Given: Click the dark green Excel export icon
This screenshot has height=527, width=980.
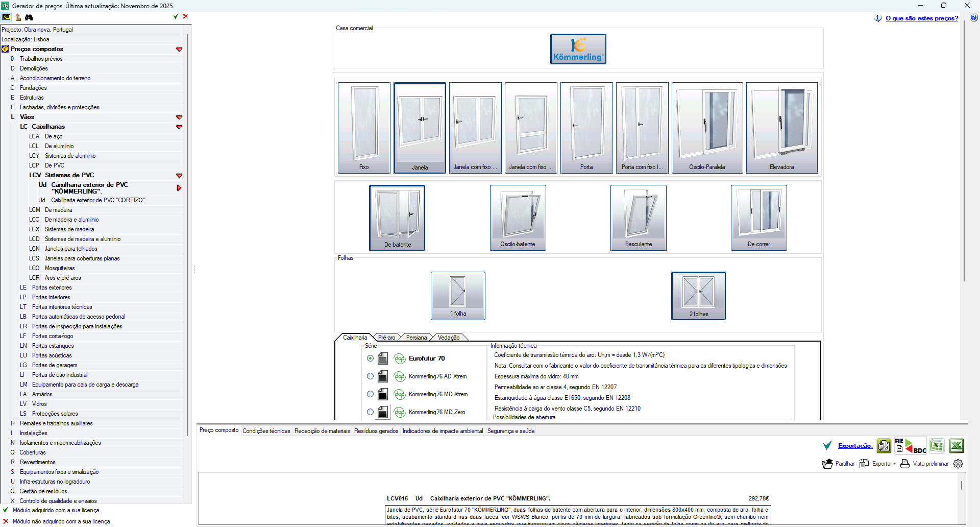Looking at the screenshot, I should [957, 446].
